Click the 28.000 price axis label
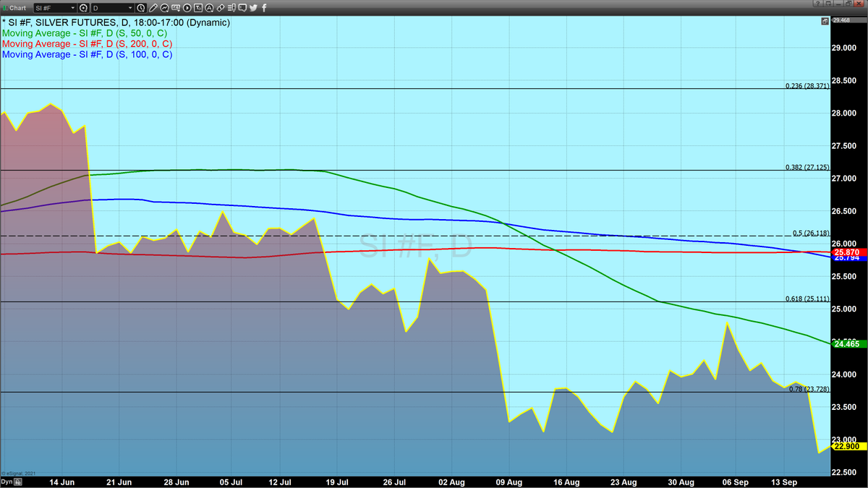Image resolution: width=868 pixels, height=488 pixels. point(845,114)
